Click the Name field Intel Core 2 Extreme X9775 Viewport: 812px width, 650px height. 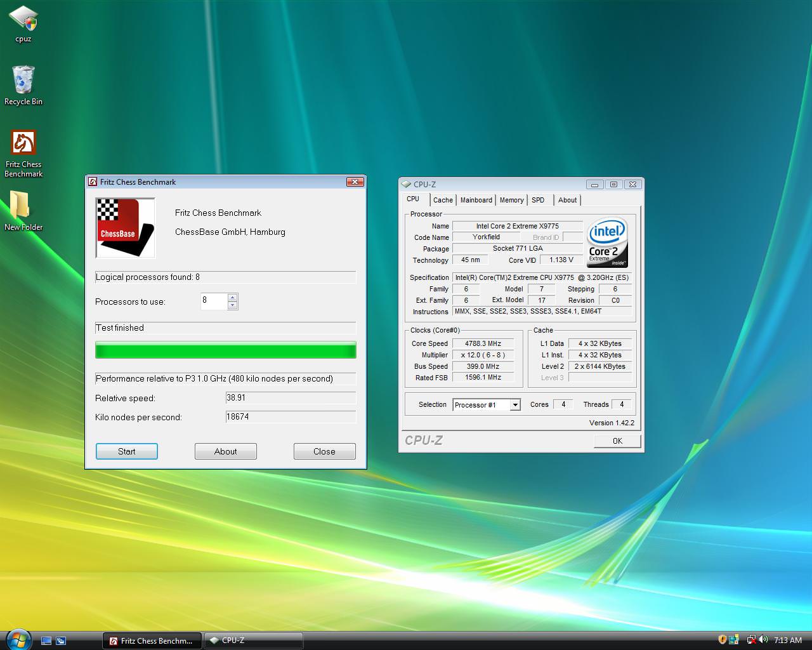(517, 226)
